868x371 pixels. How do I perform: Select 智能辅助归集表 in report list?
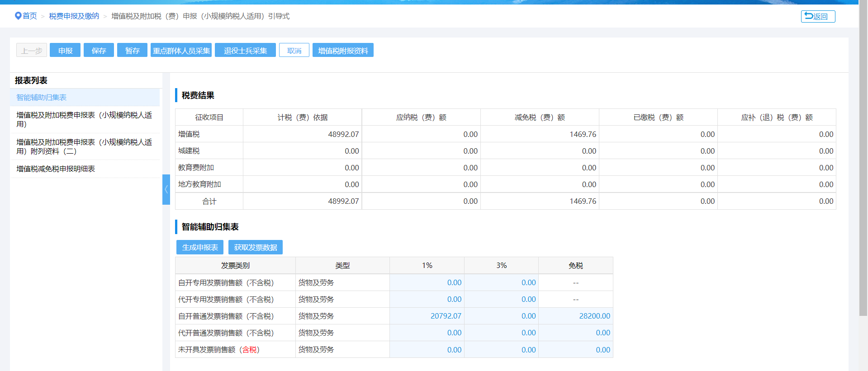85,97
